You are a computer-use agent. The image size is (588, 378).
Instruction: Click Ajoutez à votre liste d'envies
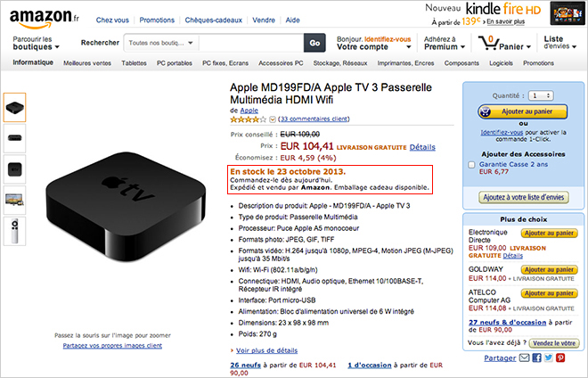(522, 197)
